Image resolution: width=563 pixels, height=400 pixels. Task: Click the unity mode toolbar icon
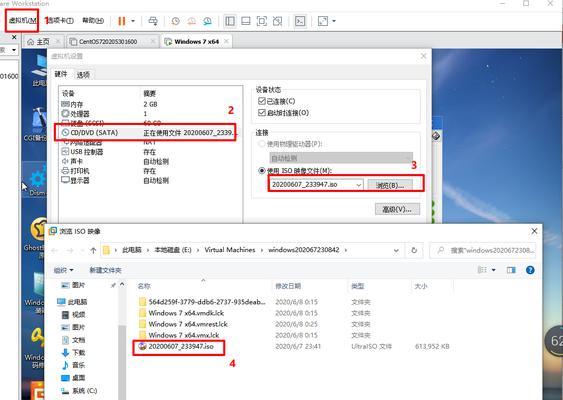[278, 21]
